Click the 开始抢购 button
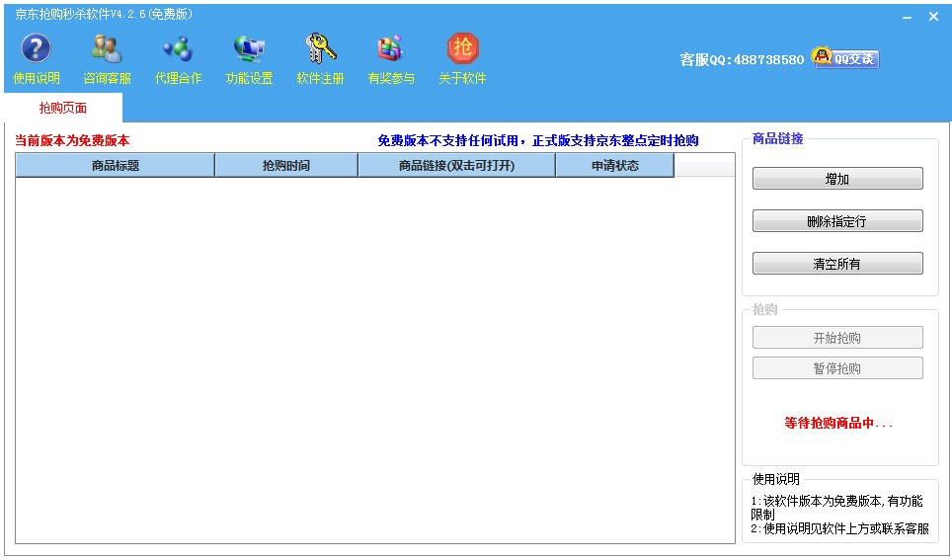 pyautogui.click(x=836, y=338)
